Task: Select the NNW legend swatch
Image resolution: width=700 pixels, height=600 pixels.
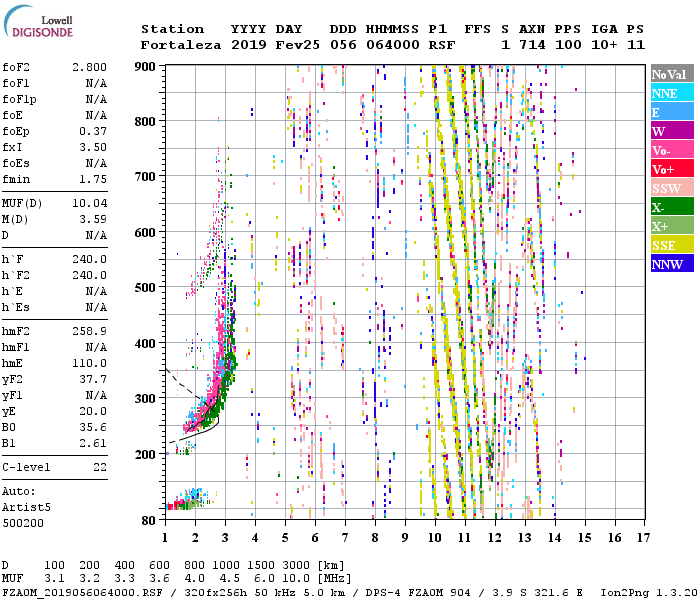Action: (672, 264)
